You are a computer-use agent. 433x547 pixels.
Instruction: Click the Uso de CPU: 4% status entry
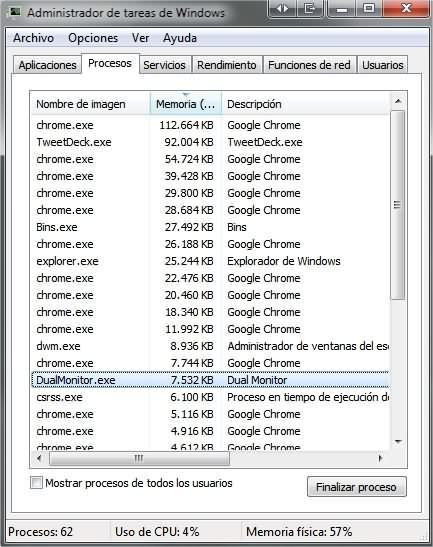click(157, 532)
